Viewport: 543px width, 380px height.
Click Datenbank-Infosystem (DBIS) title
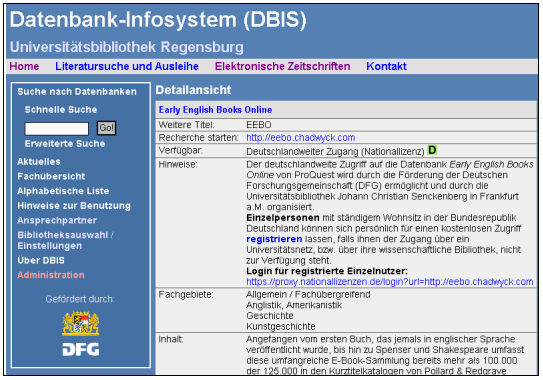point(158,20)
